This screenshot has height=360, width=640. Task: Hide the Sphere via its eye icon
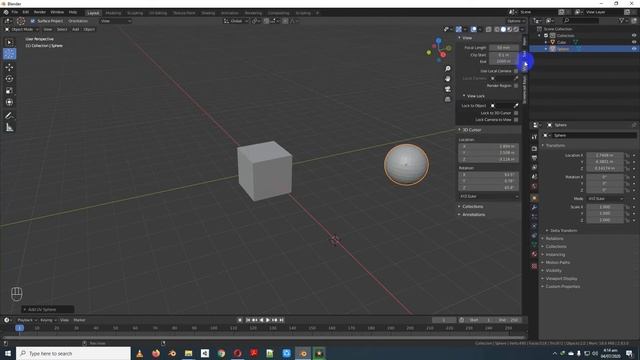[634, 49]
